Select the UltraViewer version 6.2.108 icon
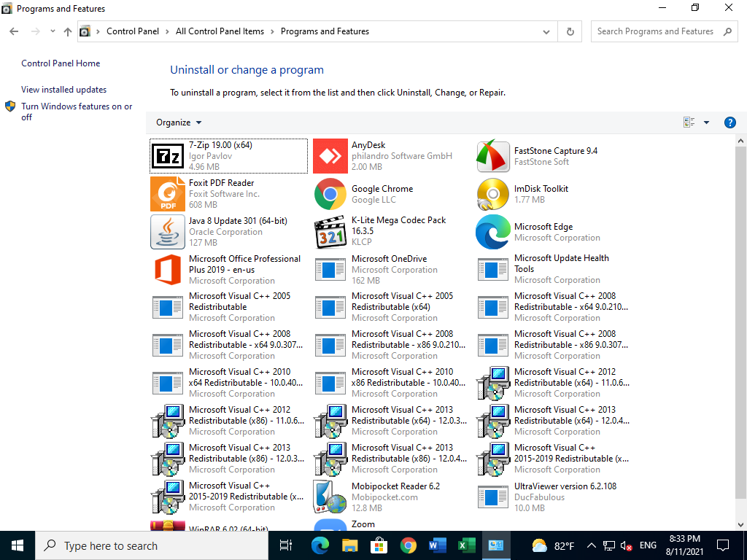 click(492, 497)
